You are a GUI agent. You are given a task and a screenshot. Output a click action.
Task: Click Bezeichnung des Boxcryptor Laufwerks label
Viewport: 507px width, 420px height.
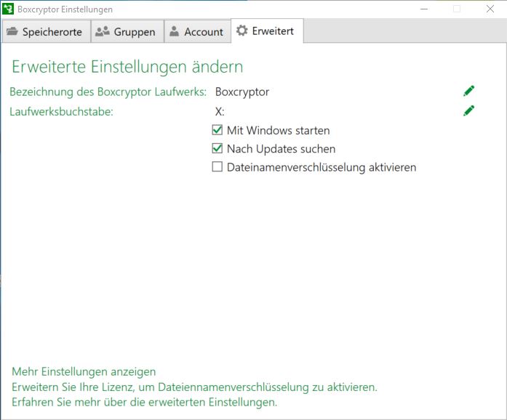pos(108,92)
